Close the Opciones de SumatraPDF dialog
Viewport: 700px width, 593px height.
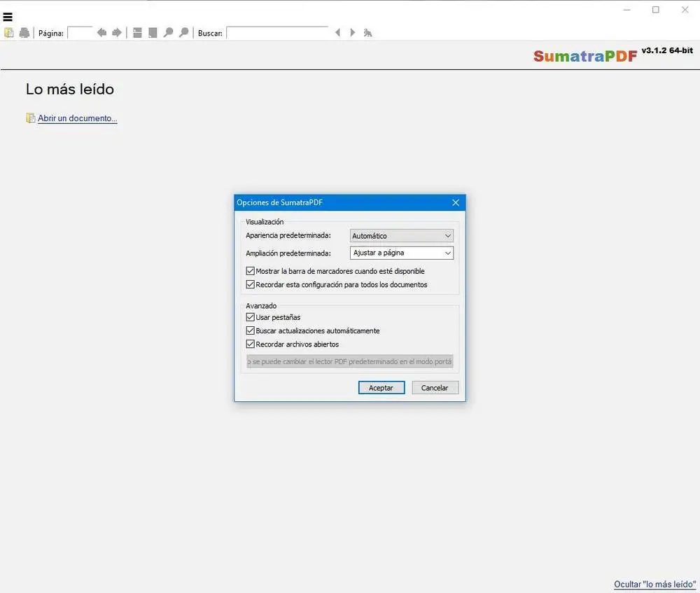456,203
